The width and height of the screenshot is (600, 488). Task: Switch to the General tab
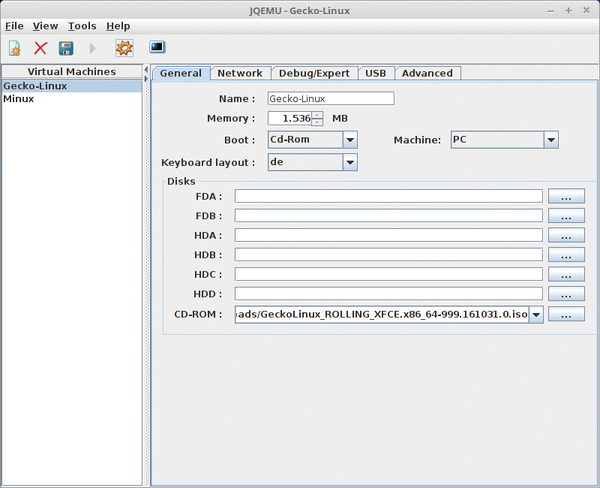pos(181,73)
